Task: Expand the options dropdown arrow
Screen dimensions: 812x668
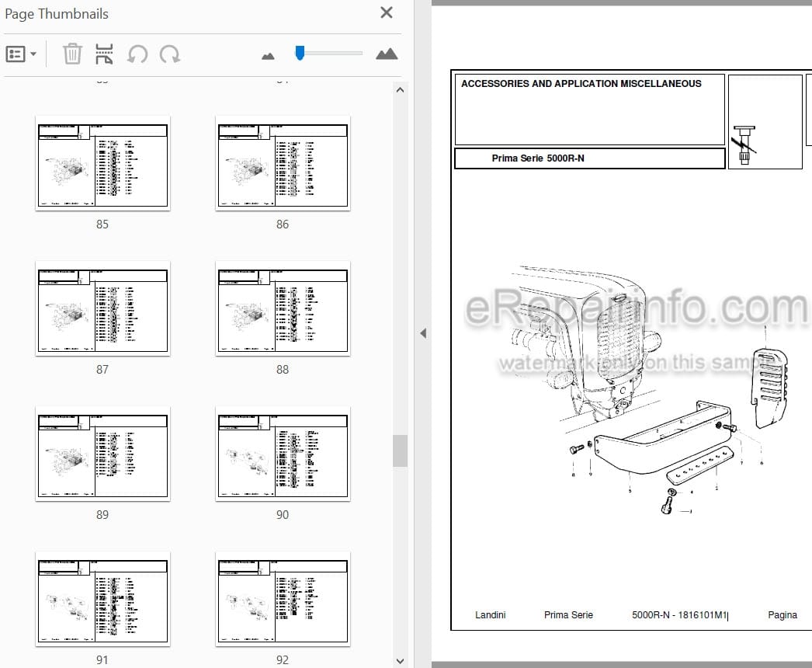Action: [x=33, y=54]
